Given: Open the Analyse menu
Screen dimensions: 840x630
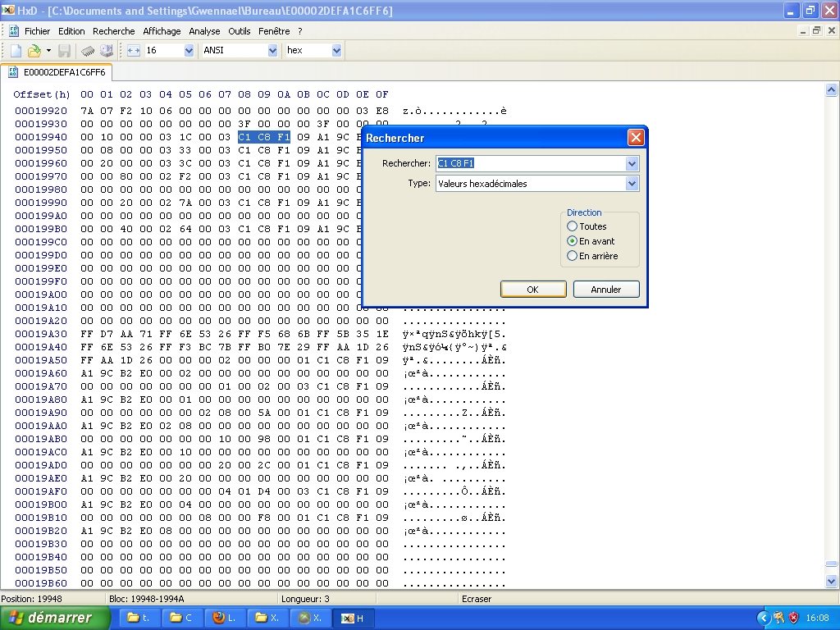Looking at the screenshot, I should pos(204,31).
